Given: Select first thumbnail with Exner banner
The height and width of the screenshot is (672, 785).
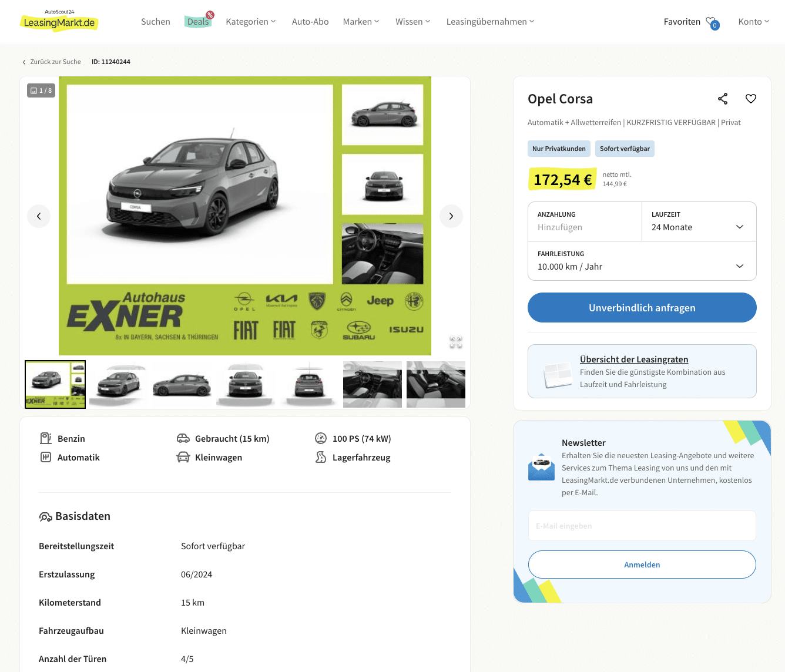Looking at the screenshot, I should pyautogui.click(x=55, y=384).
